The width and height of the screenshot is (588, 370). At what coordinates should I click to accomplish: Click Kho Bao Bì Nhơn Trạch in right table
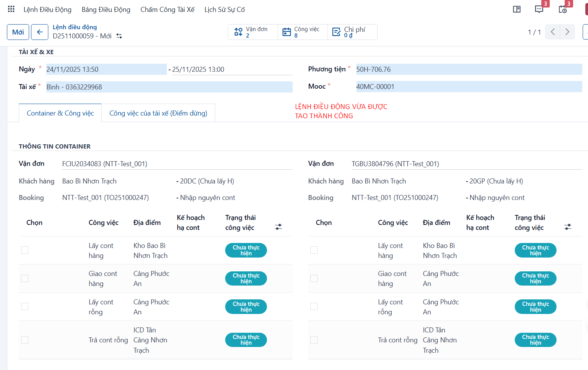coord(440,251)
